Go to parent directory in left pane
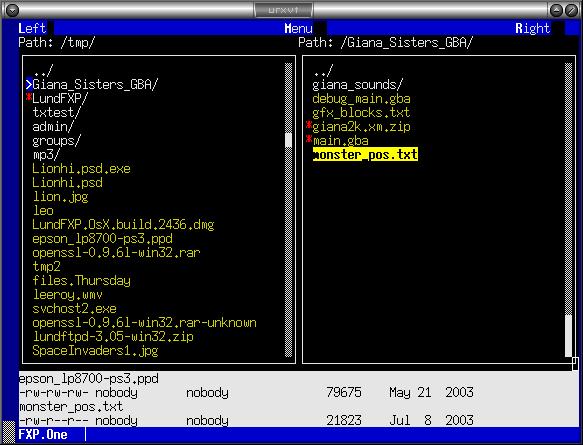 43,70
